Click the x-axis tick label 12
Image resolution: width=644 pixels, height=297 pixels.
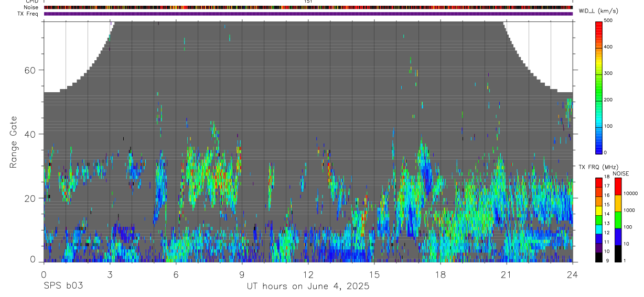pyautogui.click(x=308, y=274)
